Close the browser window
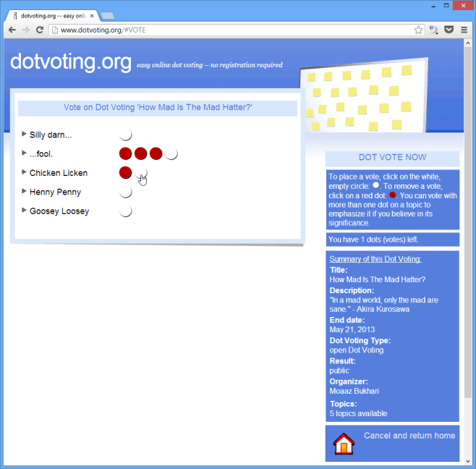 pyautogui.click(x=463, y=6)
